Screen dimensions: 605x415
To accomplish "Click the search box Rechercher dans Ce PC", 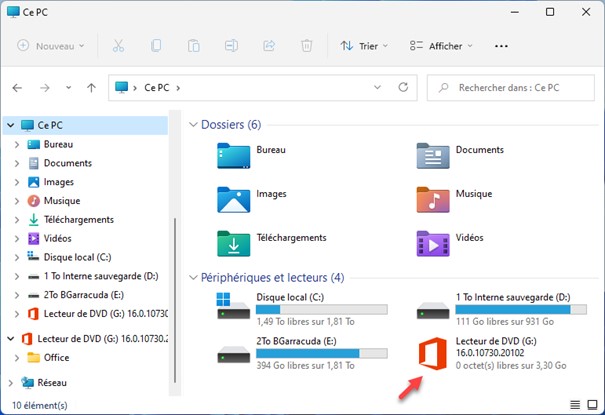I will point(515,88).
